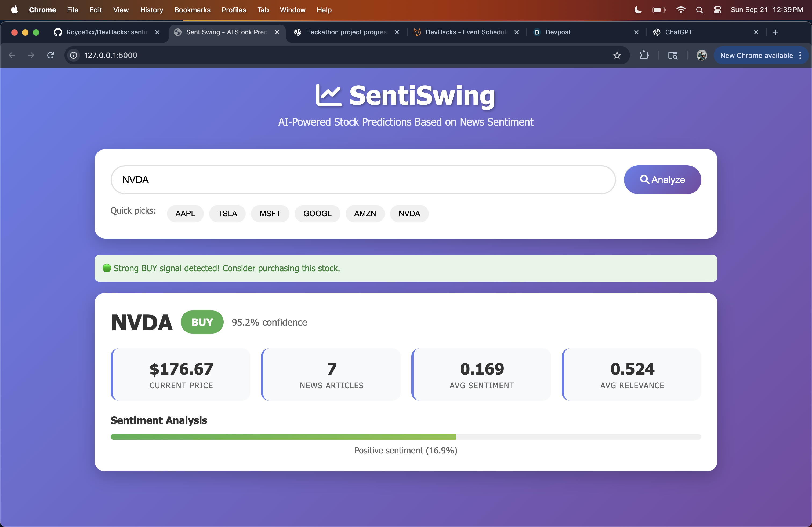The width and height of the screenshot is (812, 527).
Task: Select the TSLA quick pick
Action: 227,214
